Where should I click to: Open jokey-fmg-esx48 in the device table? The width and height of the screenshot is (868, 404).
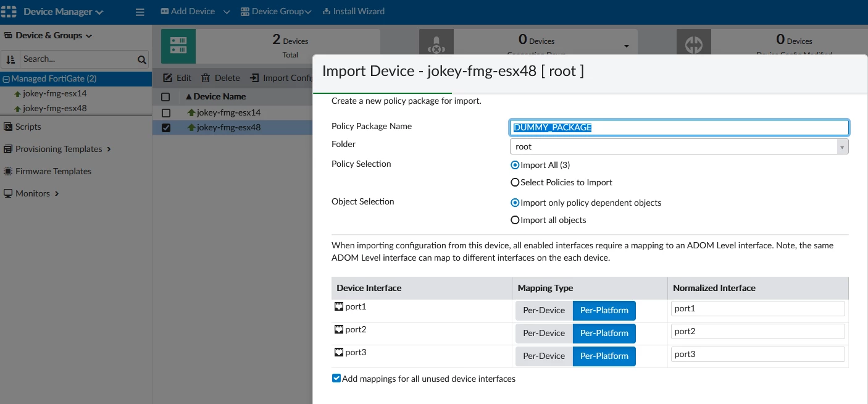(x=228, y=128)
